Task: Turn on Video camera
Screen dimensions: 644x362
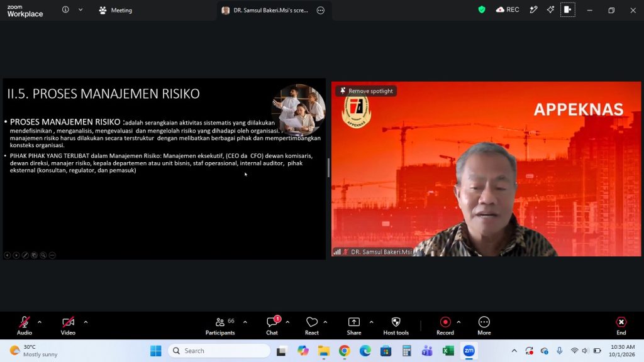Action: (x=68, y=326)
